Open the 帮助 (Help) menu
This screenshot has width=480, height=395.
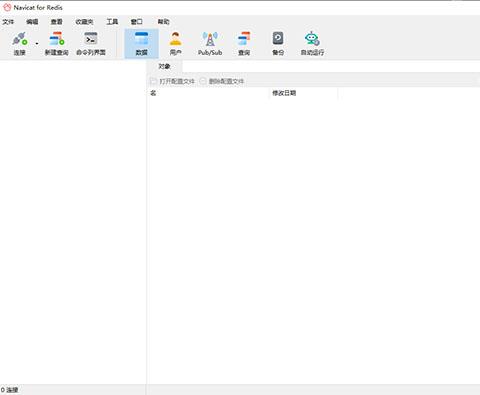(163, 22)
